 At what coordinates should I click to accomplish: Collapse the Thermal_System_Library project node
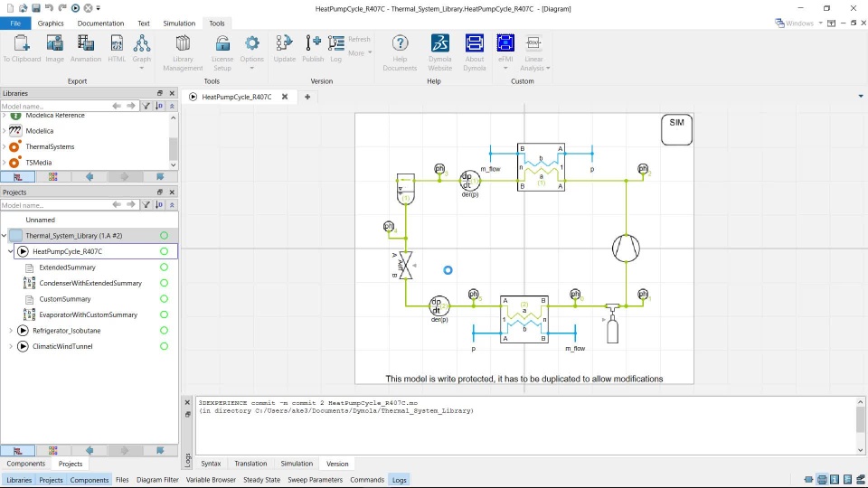click(4, 235)
